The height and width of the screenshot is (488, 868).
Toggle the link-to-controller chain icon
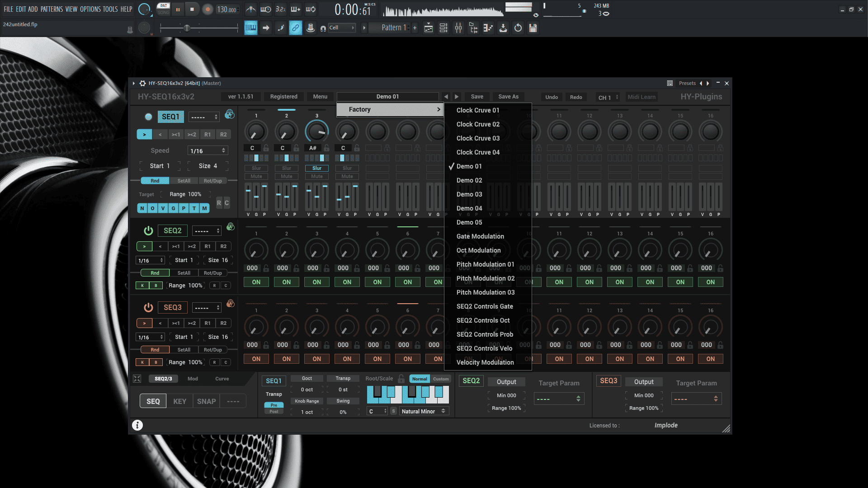click(296, 28)
